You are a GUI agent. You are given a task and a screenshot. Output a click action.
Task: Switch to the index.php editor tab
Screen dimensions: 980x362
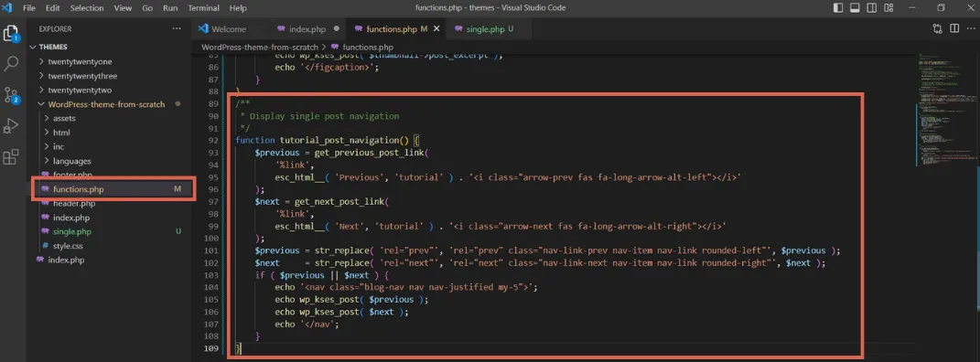(307, 28)
